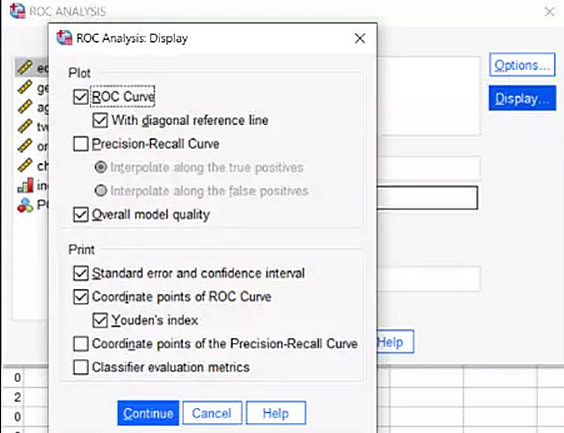This screenshot has height=433, width=564.
Task: Check Coordinate points of the Precision-Recall Curve
Action: (x=81, y=344)
